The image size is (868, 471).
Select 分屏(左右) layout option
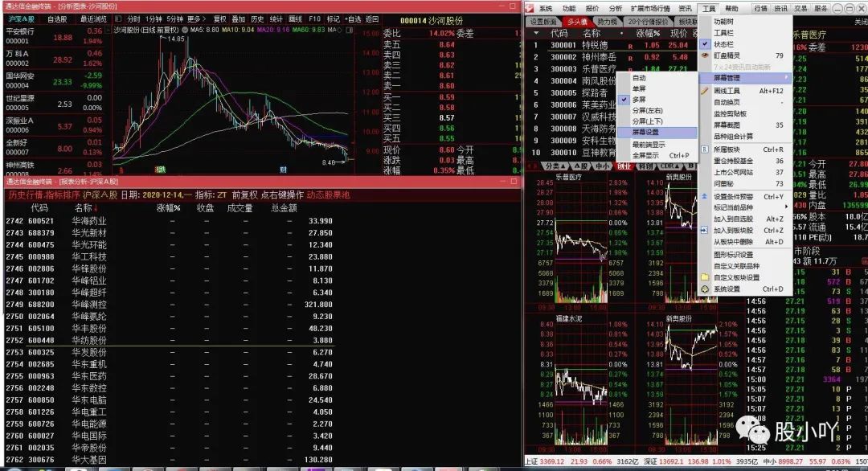point(656,111)
